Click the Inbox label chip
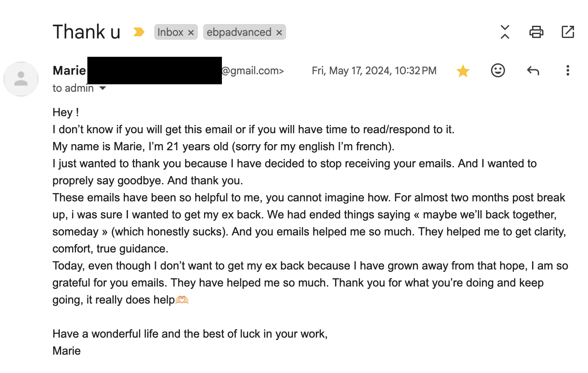This screenshot has width=588, height=373. point(170,32)
